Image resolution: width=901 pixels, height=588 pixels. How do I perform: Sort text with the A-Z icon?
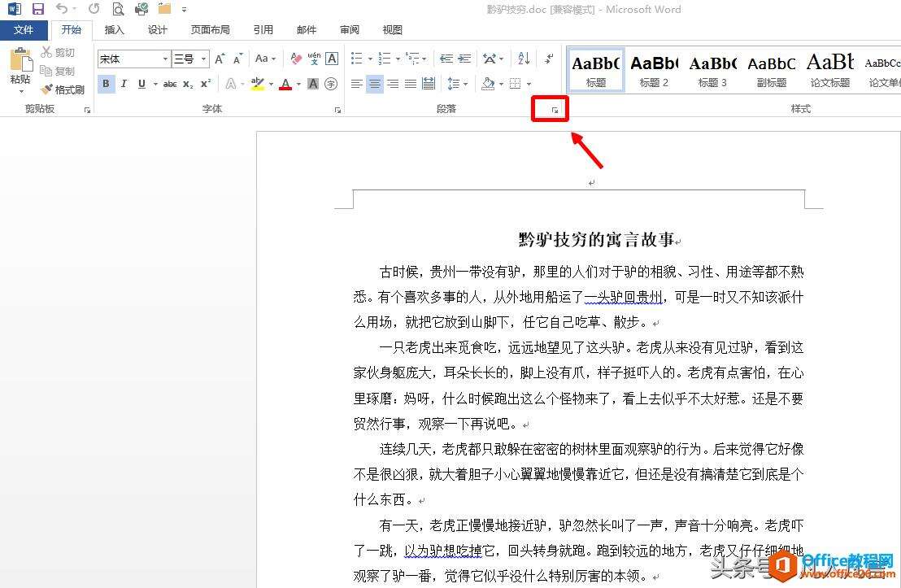[524, 59]
